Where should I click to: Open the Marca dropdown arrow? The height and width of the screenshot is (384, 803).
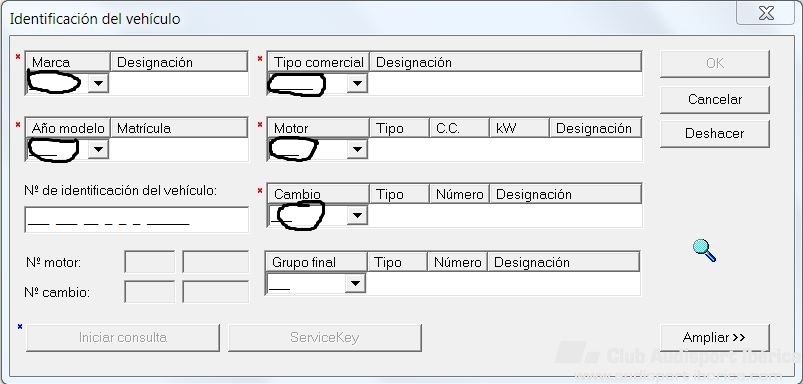[98, 83]
